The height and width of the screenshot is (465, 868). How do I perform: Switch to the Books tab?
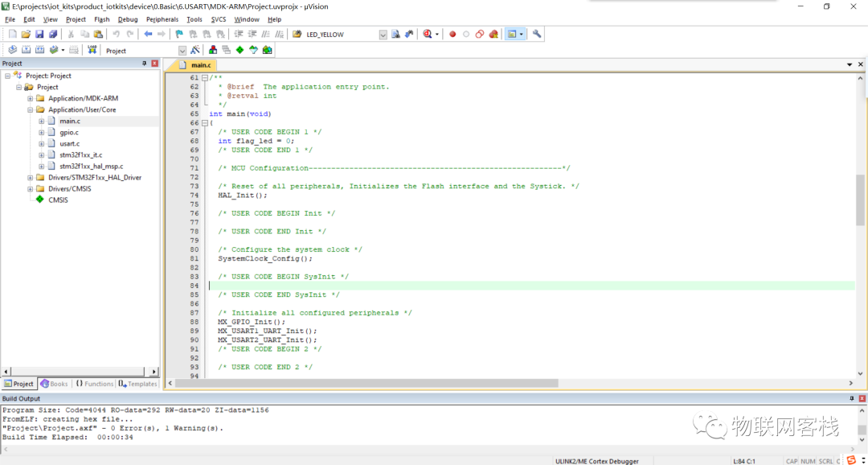coord(55,384)
